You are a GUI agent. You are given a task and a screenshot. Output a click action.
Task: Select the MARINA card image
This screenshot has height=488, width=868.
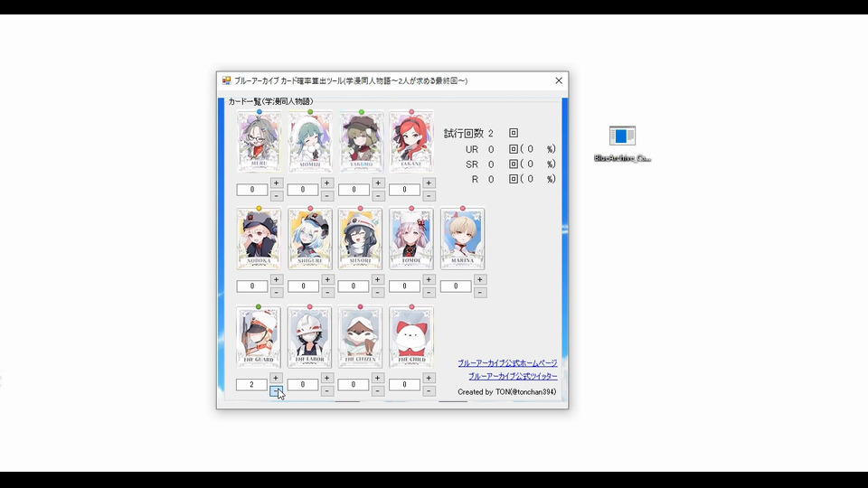[x=462, y=239]
